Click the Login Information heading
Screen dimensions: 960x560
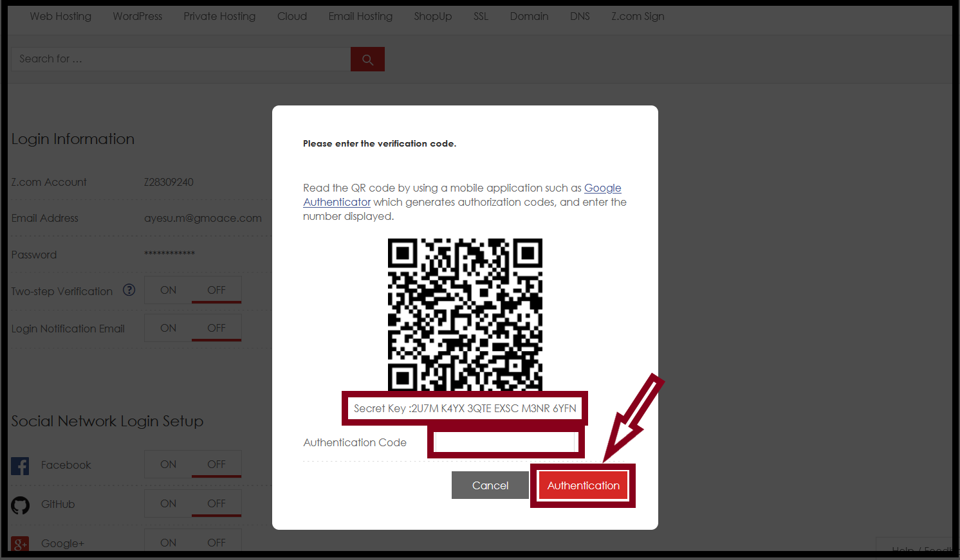click(x=73, y=139)
